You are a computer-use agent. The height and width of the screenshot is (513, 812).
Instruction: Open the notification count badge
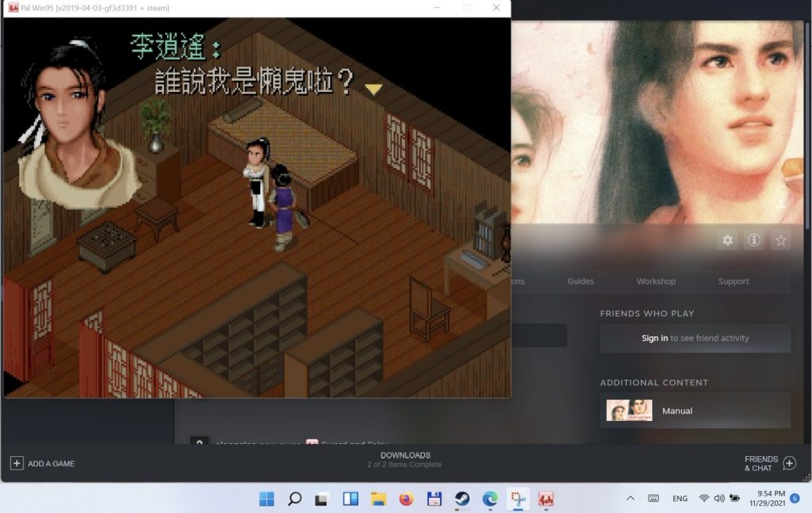click(x=795, y=499)
